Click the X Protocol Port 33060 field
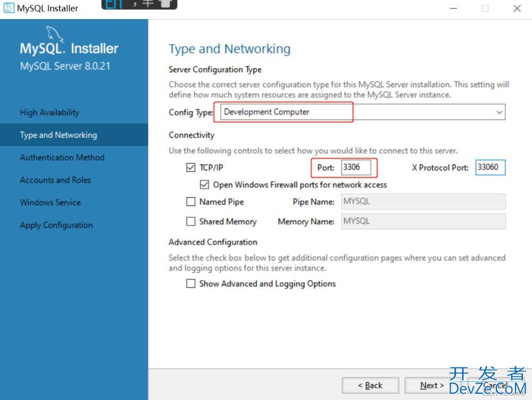532x400 pixels. [x=491, y=167]
